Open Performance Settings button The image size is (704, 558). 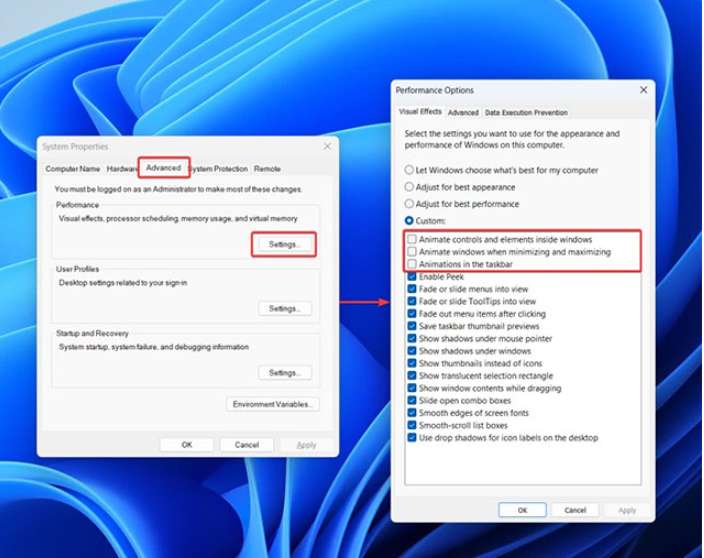pos(285,244)
